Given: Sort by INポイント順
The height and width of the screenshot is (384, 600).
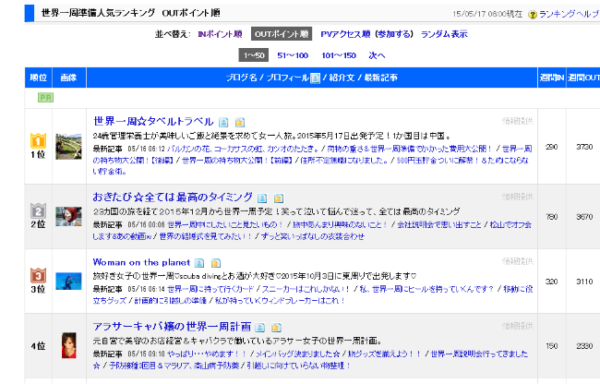Looking at the screenshot, I should click(x=220, y=34).
